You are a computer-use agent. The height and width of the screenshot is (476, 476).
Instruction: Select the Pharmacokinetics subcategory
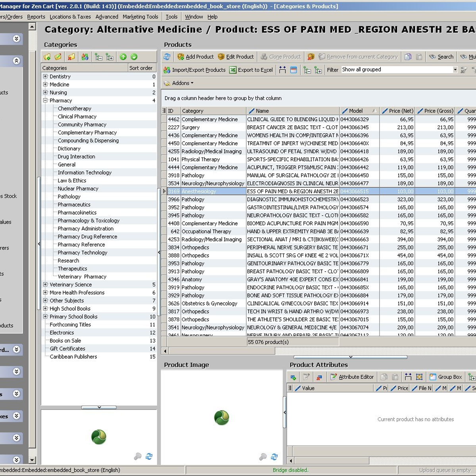click(x=77, y=213)
